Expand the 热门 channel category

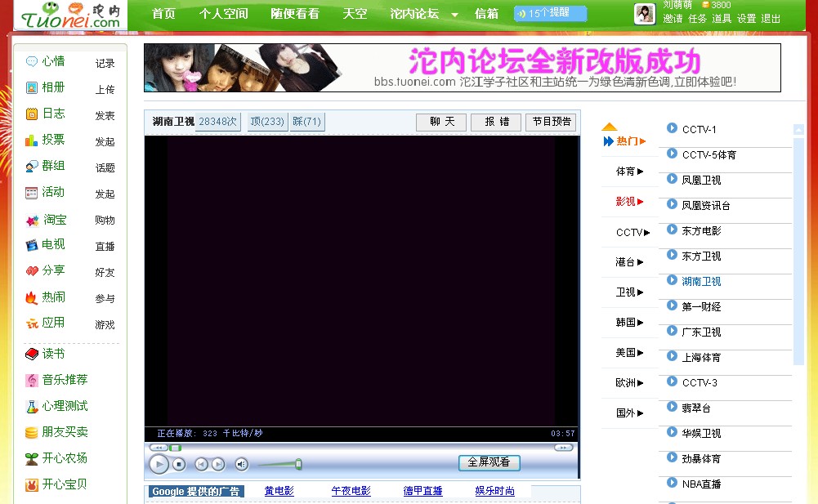coord(631,140)
